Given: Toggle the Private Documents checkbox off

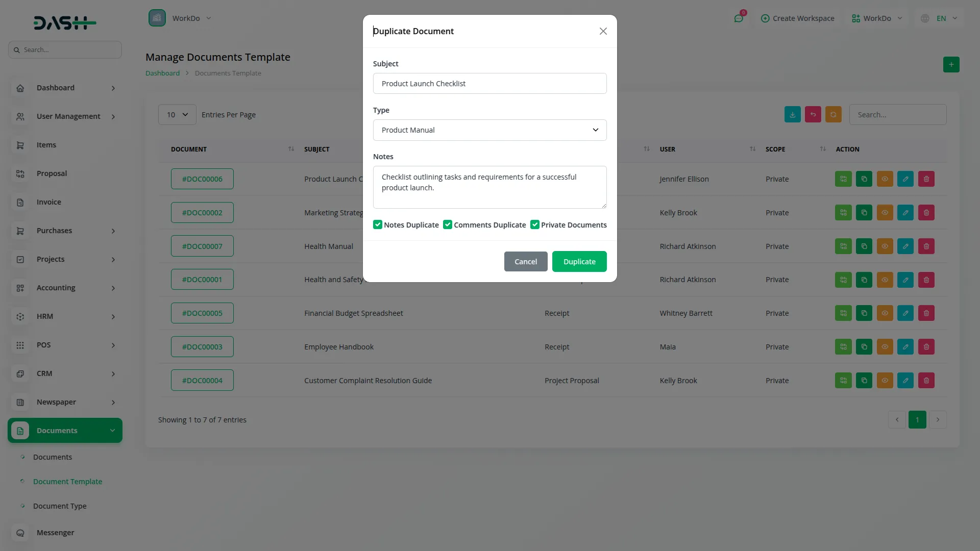Looking at the screenshot, I should pos(535,224).
